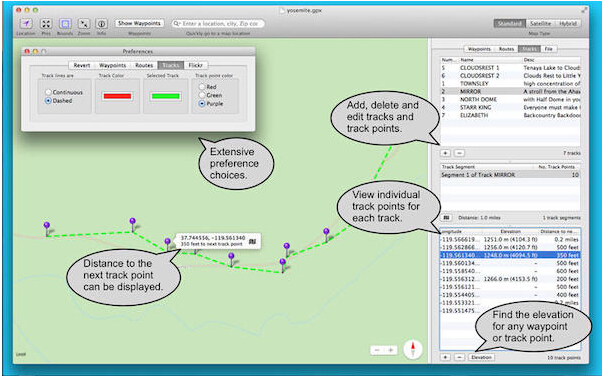Open the Waypoints tab in Preferences
603x377 pixels.
(x=112, y=65)
